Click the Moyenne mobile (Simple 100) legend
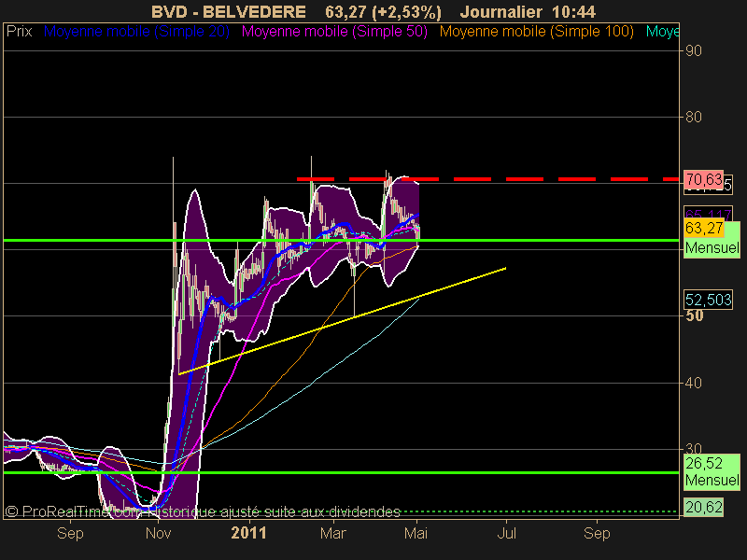This screenshot has width=747, height=560. (x=536, y=32)
